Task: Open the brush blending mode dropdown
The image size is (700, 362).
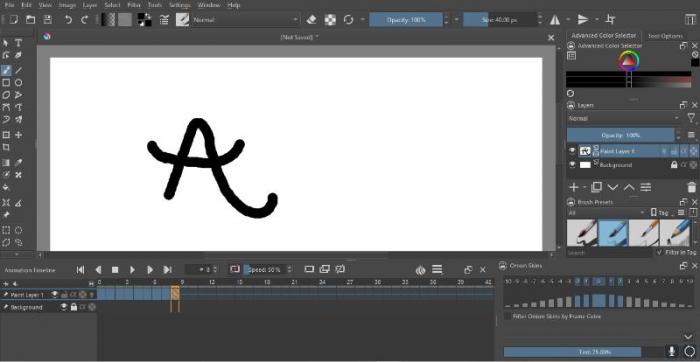Action: coord(245,20)
